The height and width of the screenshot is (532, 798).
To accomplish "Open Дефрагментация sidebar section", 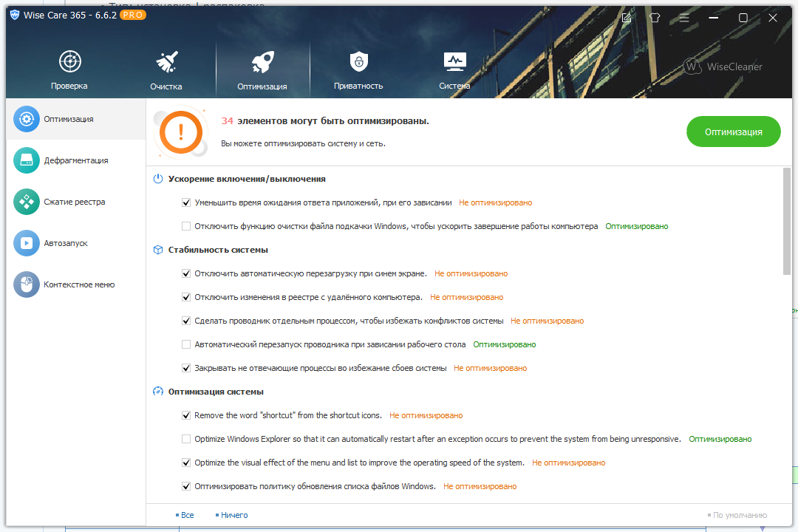I will [76, 160].
